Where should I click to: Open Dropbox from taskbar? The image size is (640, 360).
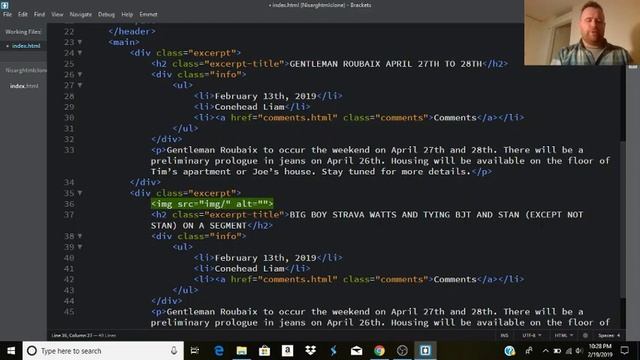point(311,351)
